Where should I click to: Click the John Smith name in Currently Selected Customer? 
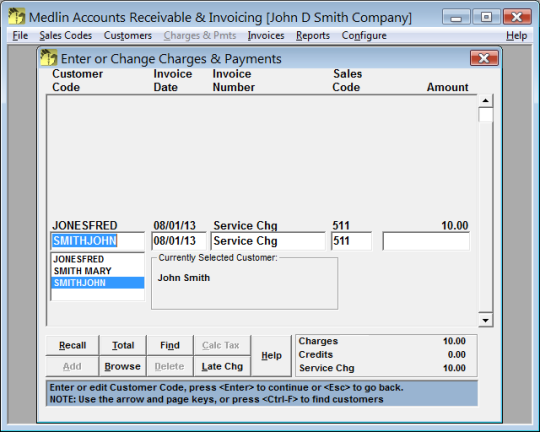click(184, 278)
